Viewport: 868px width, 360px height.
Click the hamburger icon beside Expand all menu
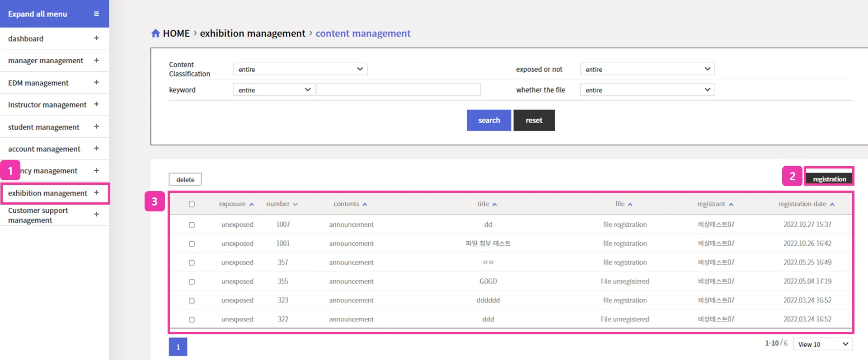click(x=96, y=14)
